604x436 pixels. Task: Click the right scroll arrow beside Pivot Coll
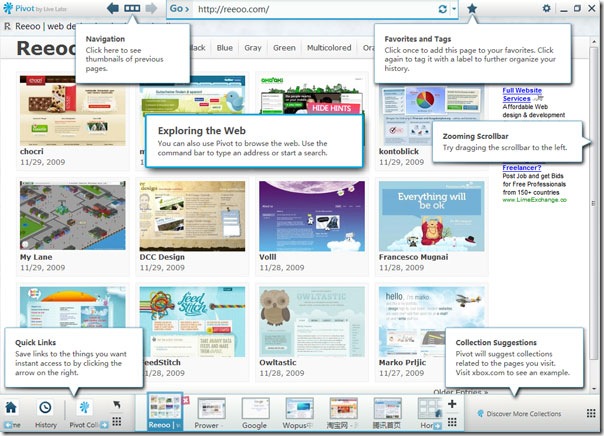[x=104, y=425]
